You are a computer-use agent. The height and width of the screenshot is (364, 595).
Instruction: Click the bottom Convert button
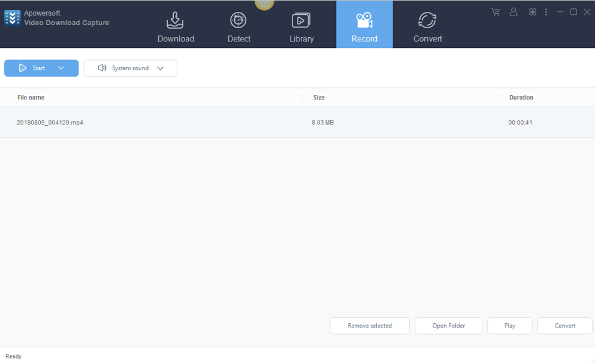coord(564,326)
